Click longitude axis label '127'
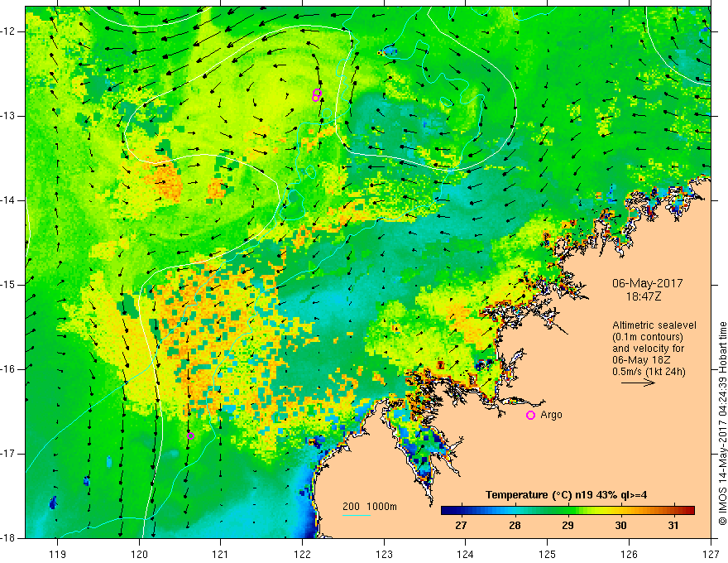Screen dimensions: 728x563 [711, 554]
